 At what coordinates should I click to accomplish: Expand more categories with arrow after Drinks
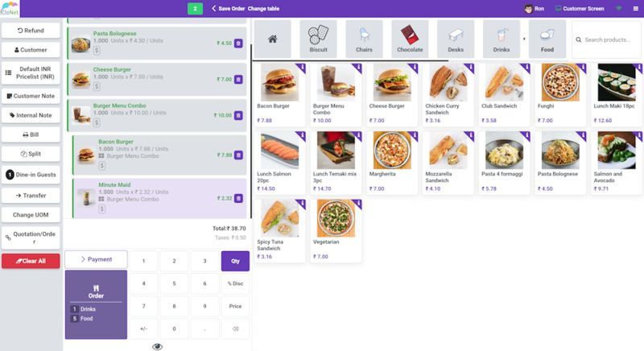pyautogui.click(x=524, y=39)
